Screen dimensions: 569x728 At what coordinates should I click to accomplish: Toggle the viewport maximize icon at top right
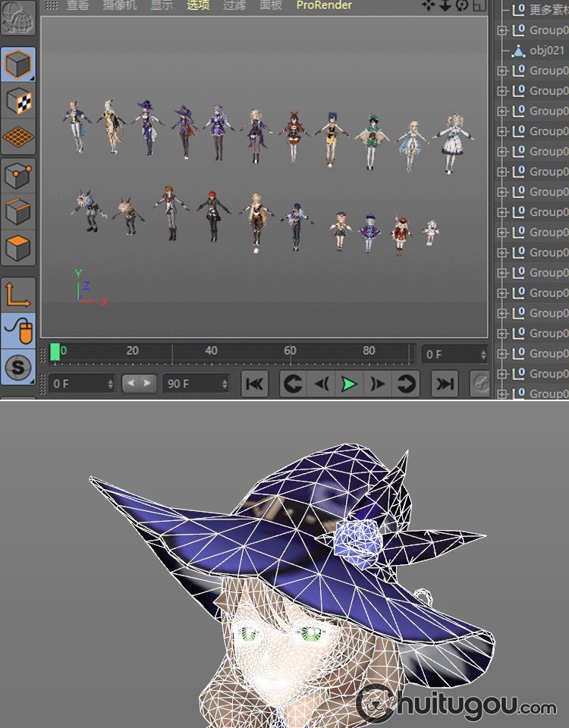[x=479, y=5]
